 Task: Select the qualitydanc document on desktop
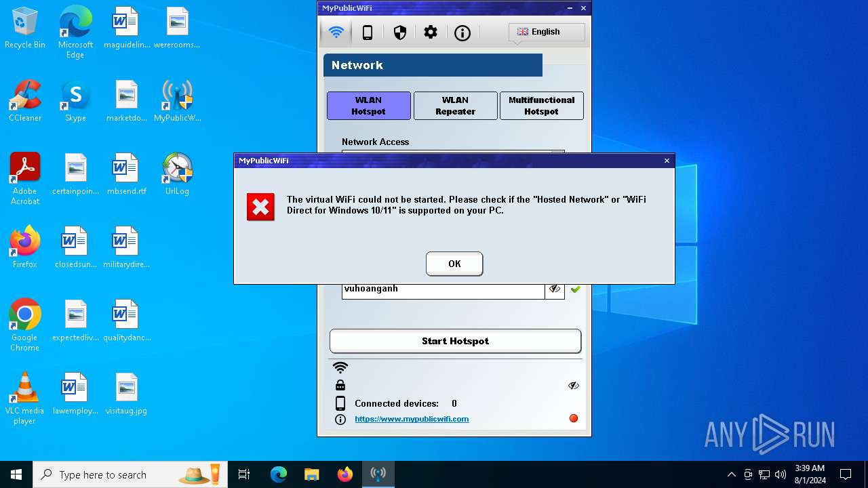point(126,321)
